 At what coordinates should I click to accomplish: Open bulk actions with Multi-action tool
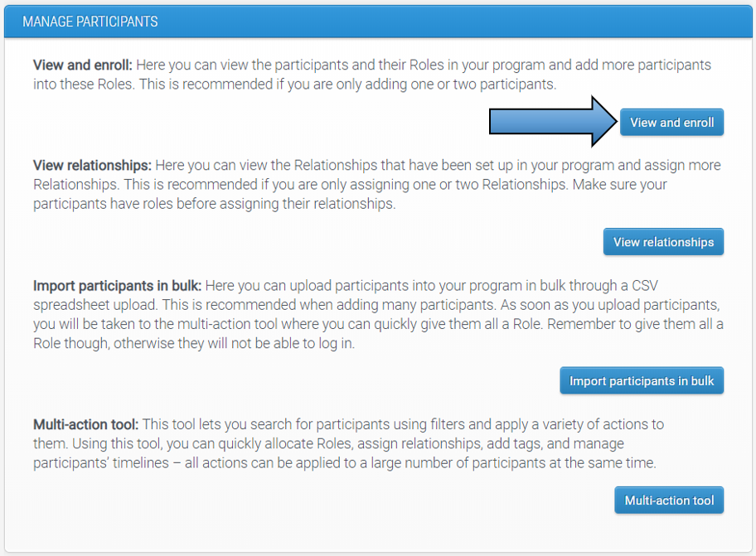668,500
